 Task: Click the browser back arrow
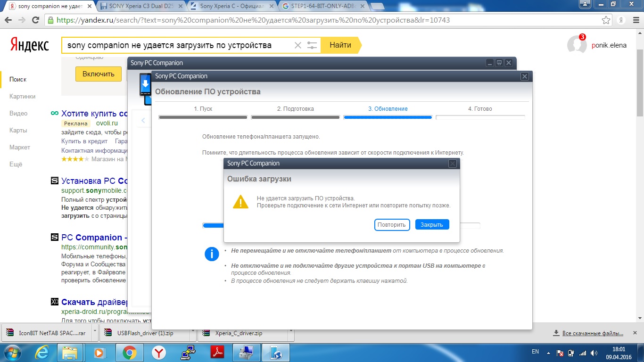[8, 20]
